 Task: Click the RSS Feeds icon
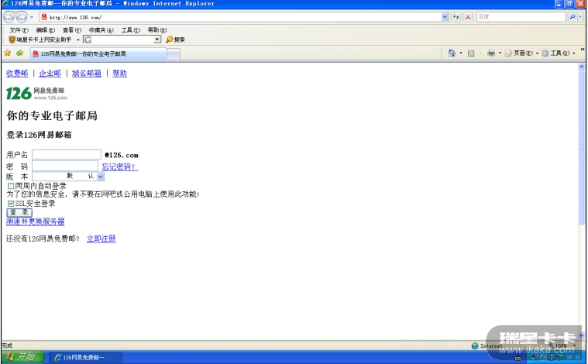coord(471,53)
